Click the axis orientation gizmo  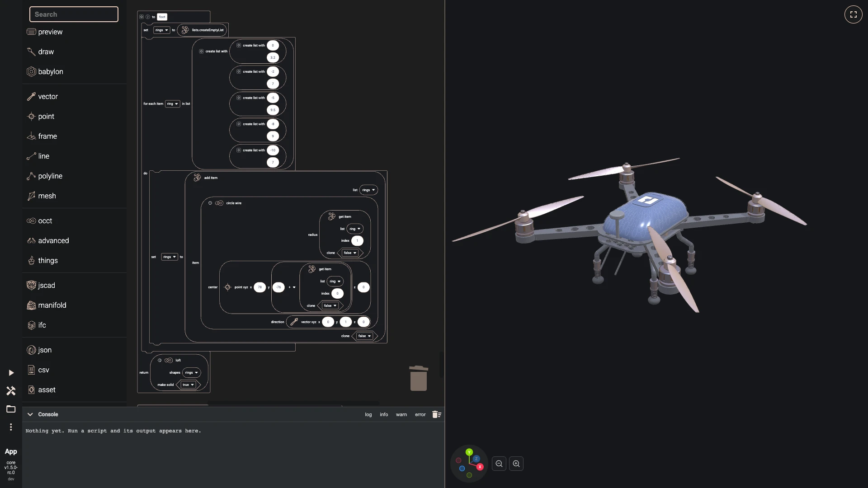[469, 463]
